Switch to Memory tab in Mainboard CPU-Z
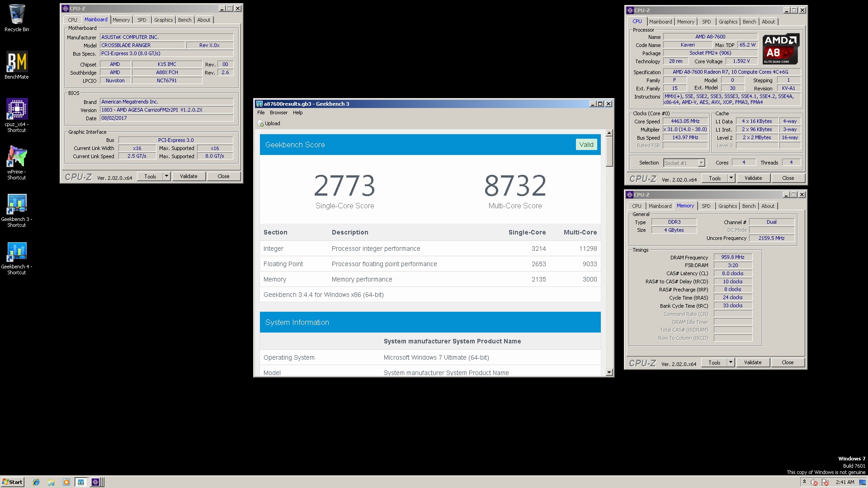The height and width of the screenshot is (488, 868). click(x=121, y=20)
